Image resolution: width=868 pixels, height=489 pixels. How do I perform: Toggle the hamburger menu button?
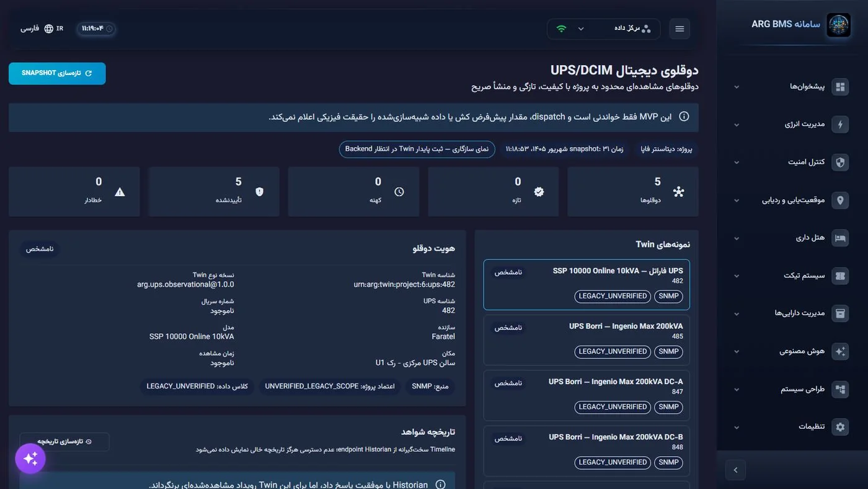point(680,29)
